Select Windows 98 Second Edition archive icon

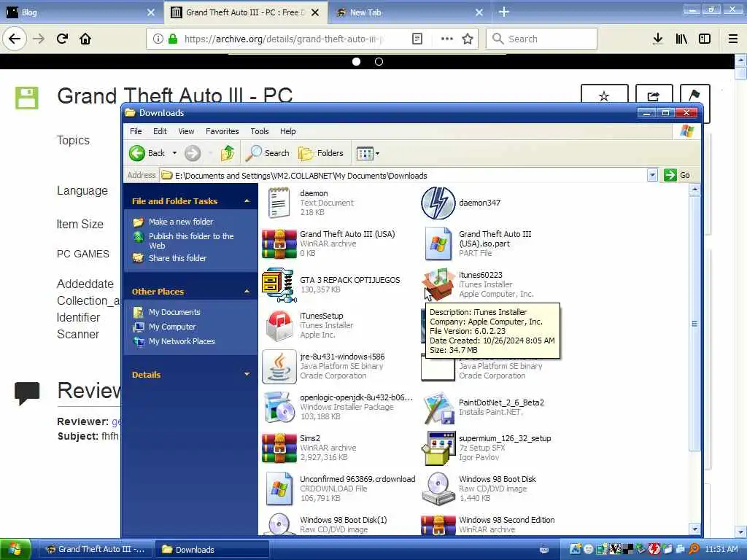(x=438, y=525)
